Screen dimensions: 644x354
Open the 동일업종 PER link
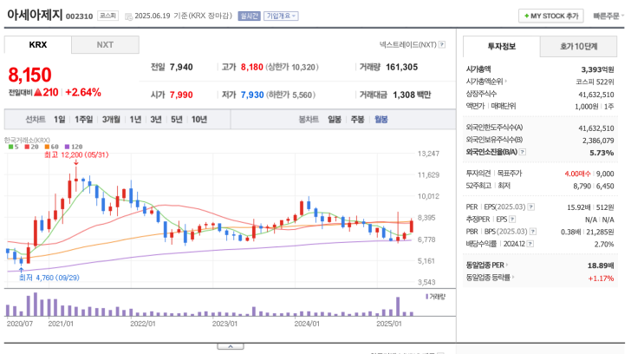coord(487,265)
